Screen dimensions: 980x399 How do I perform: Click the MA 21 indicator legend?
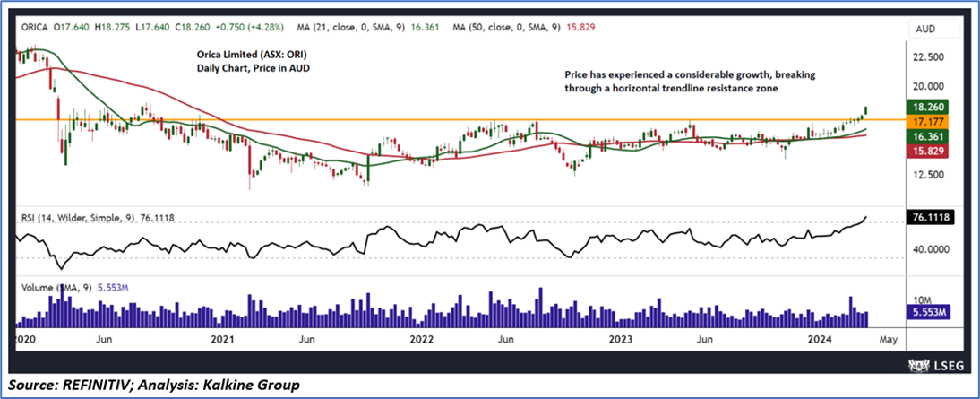pos(370,28)
